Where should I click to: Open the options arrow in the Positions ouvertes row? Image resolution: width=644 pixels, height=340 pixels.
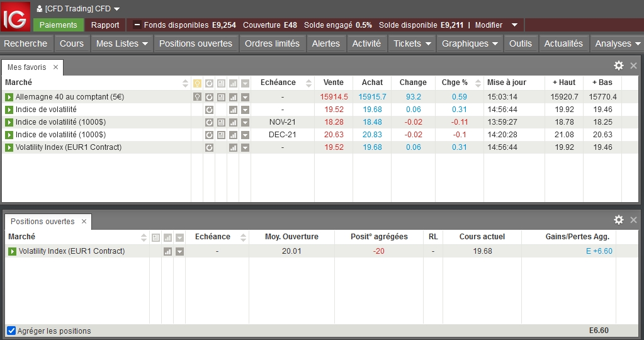(x=179, y=251)
